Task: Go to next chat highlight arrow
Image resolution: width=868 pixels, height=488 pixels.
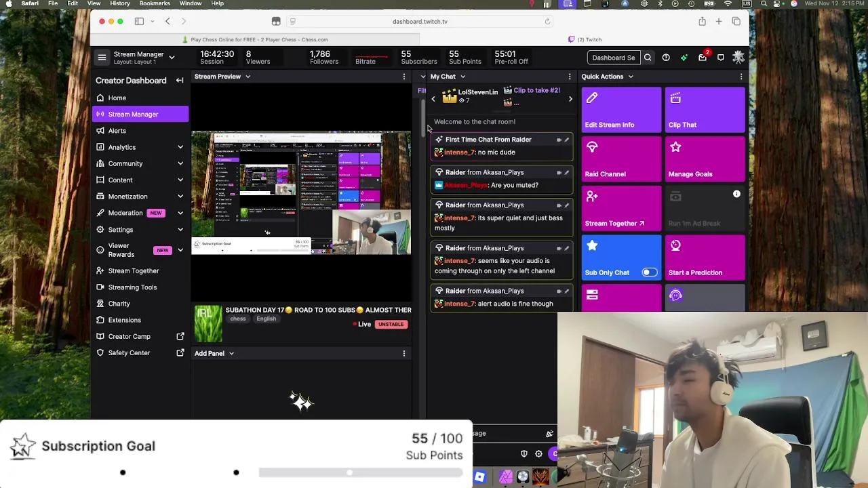Action: pyautogui.click(x=570, y=99)
